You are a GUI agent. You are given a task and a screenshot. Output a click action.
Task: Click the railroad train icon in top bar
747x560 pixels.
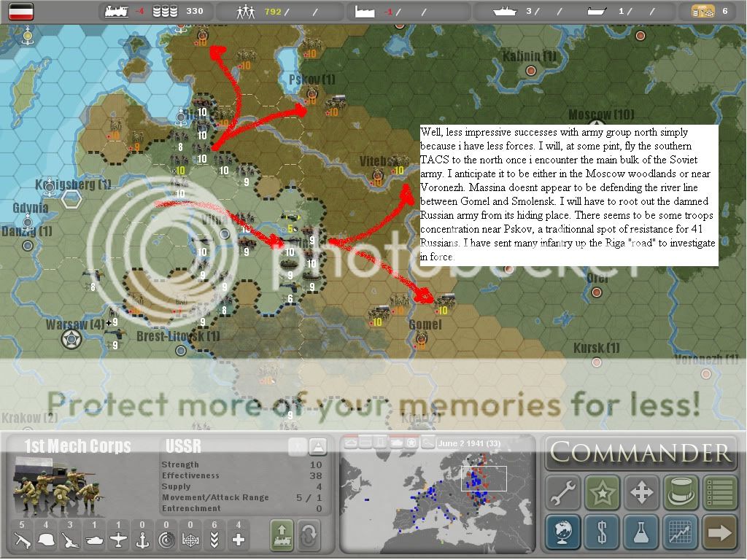(x=116, y=11)
